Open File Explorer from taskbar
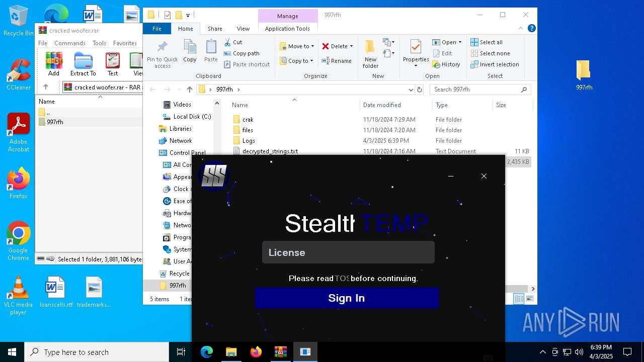Image resolution: width=644 pixels, height=362 pixels. pyautogui.click(x=231, y=352)
